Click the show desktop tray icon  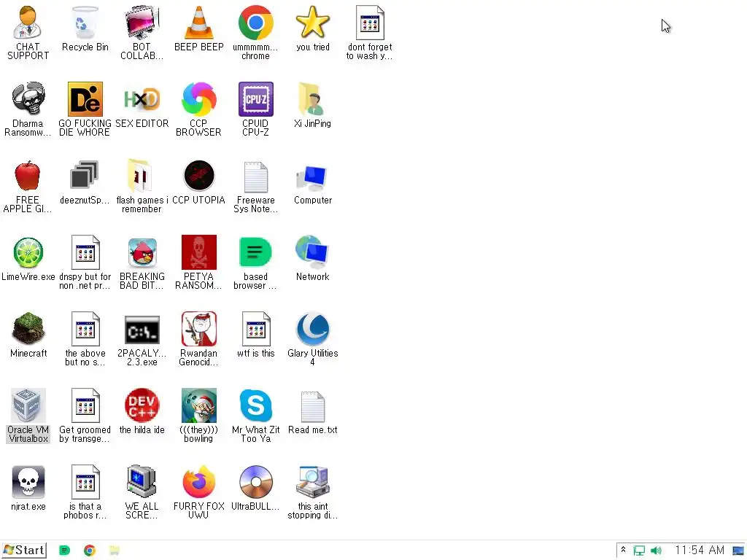738,551
